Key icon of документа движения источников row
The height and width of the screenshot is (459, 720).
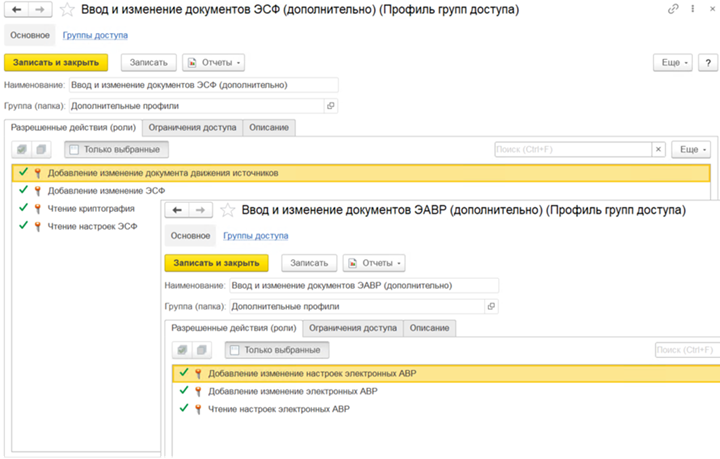coord(38,173)
